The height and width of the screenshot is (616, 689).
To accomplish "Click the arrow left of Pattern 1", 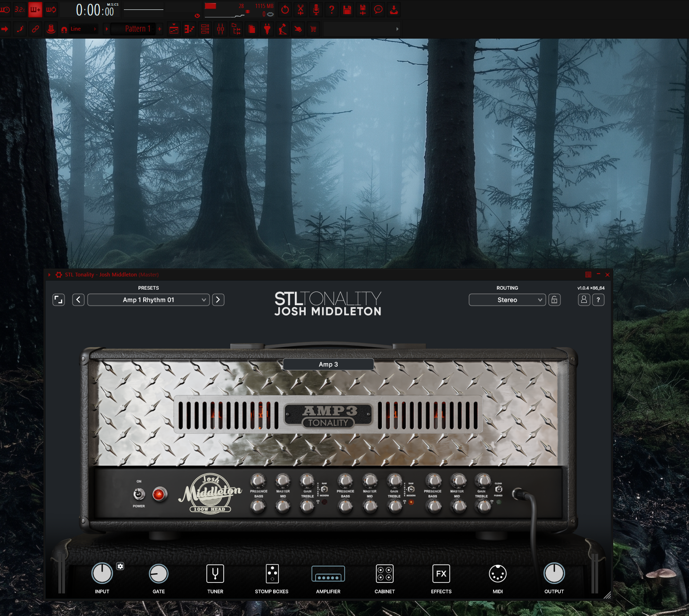I will (106, 29).
